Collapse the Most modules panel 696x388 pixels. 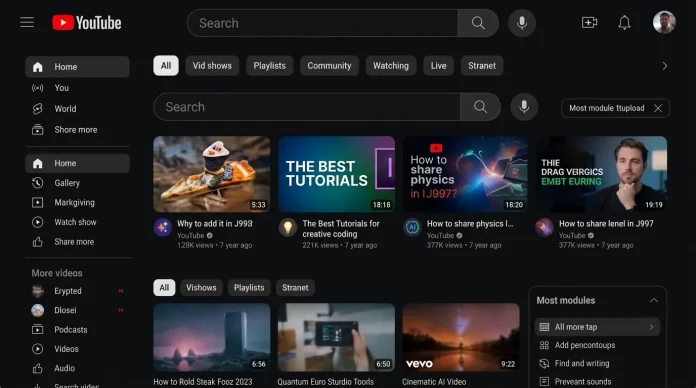pos(654,301)
